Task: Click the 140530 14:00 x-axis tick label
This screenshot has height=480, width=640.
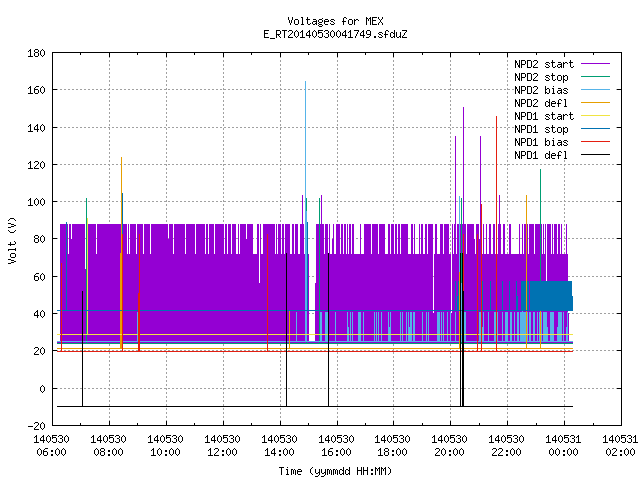Action: click(279, 446)
